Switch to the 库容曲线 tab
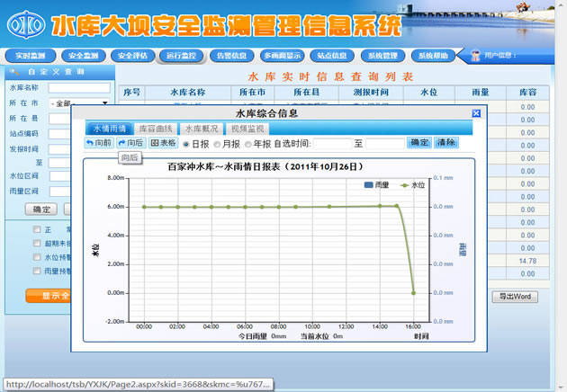Image resolution: width=567 pixels, height=392 pixels. [x=155, y=129]
